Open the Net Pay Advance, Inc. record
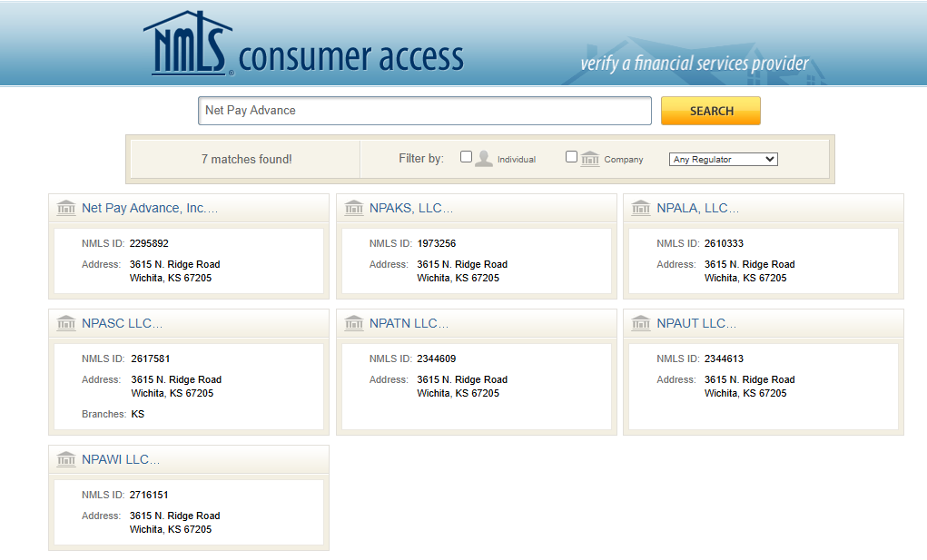 click(150, 208)
